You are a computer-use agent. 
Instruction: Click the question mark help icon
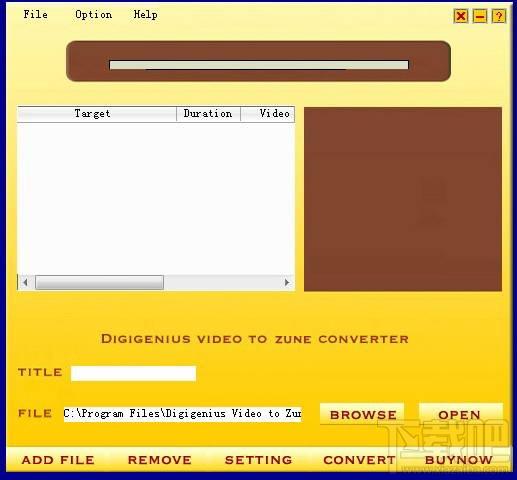(x=499, y=16)
